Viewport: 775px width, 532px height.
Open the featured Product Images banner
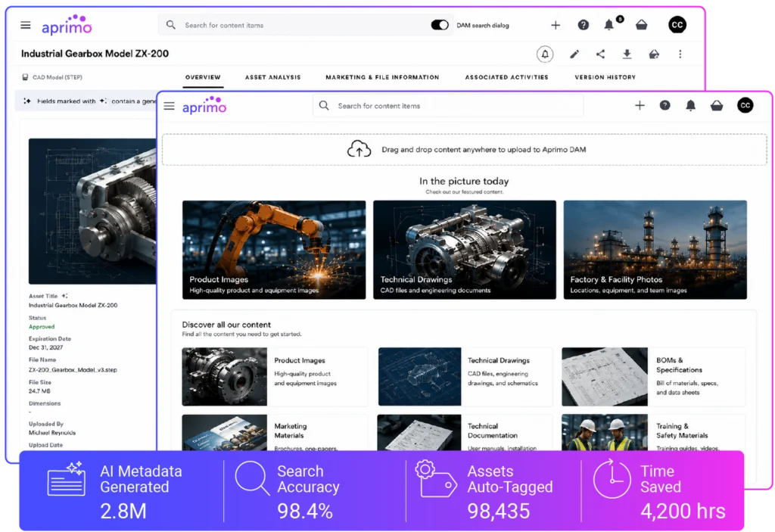(x=274, y=250)
